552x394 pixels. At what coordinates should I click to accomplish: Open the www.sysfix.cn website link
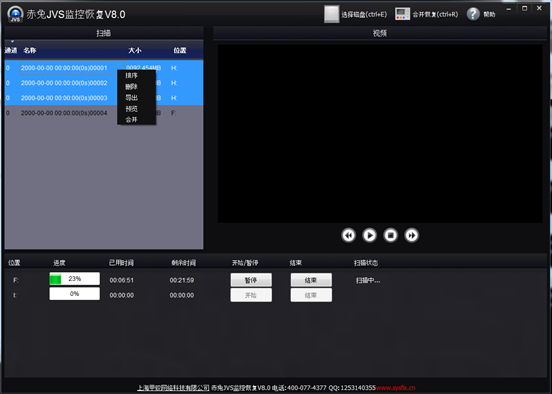coord(396,388)
